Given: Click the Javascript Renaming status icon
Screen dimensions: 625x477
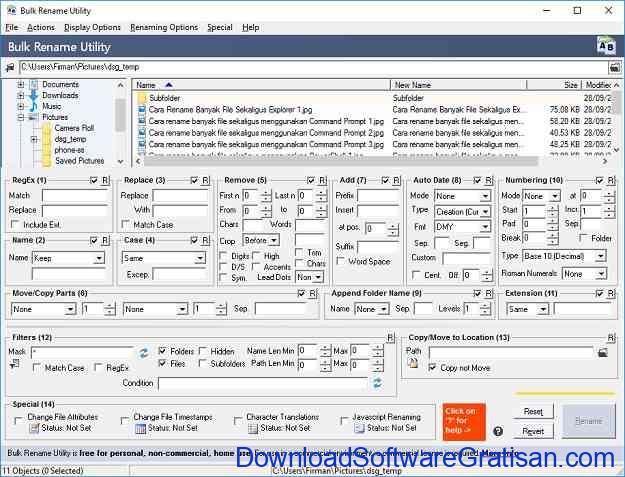Looking at the screenshot, I should [360, 428].
